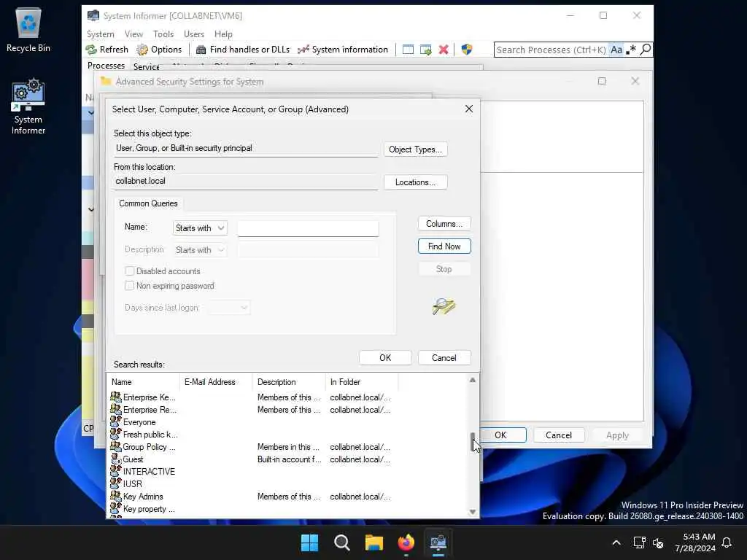The image size is (747, 560).
Task: Check Disabled accounts checkbox
Action: point(129,271)
